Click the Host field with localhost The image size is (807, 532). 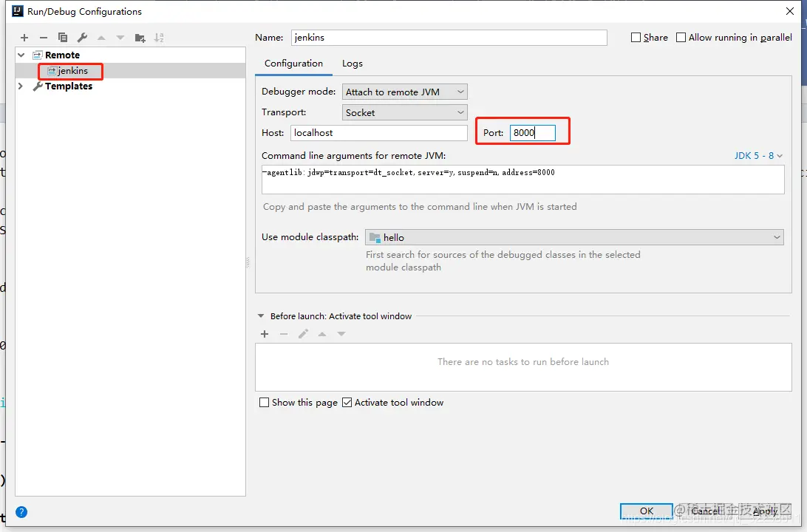coord(379,133)
